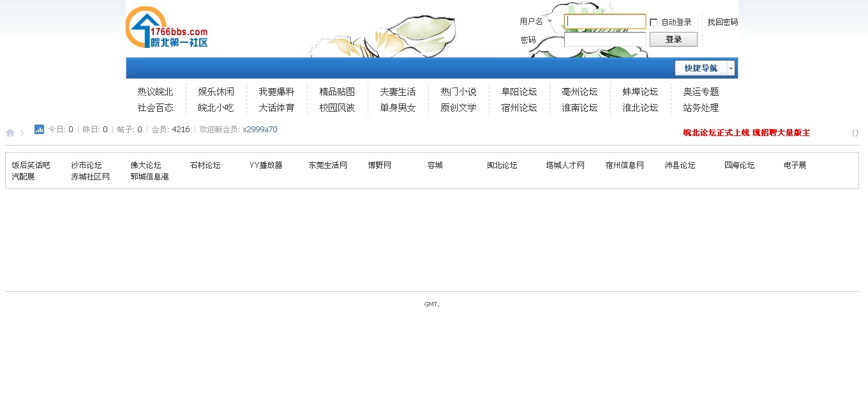
Task: Expand the 快捷导航 arrow dropdown
Action: (731, 68)
